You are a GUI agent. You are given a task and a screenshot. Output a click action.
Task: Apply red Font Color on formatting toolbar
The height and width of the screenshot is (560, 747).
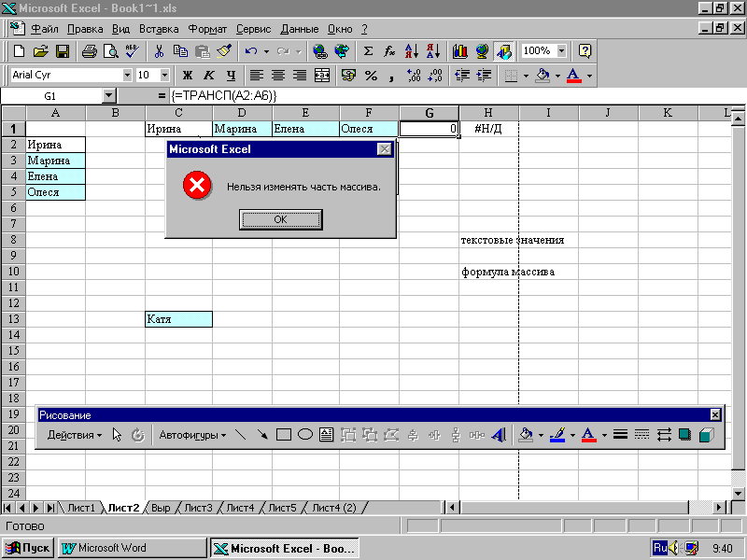pos(574,76)
